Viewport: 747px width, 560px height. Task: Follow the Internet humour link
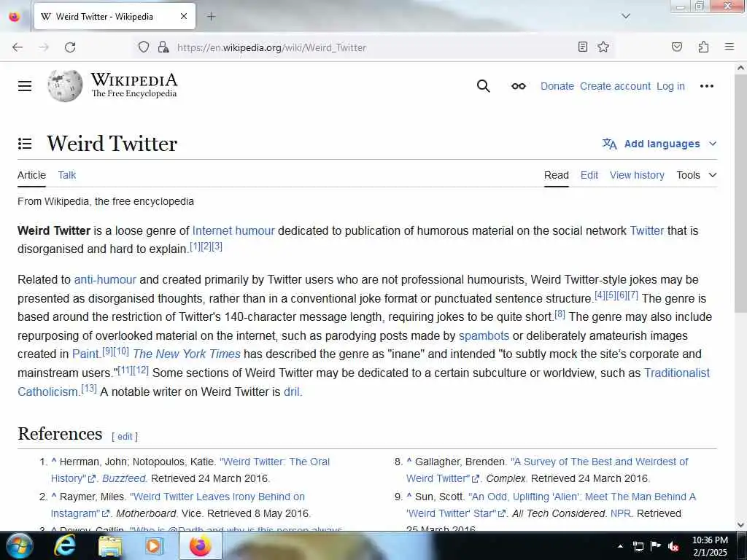(x=233, y=231)
